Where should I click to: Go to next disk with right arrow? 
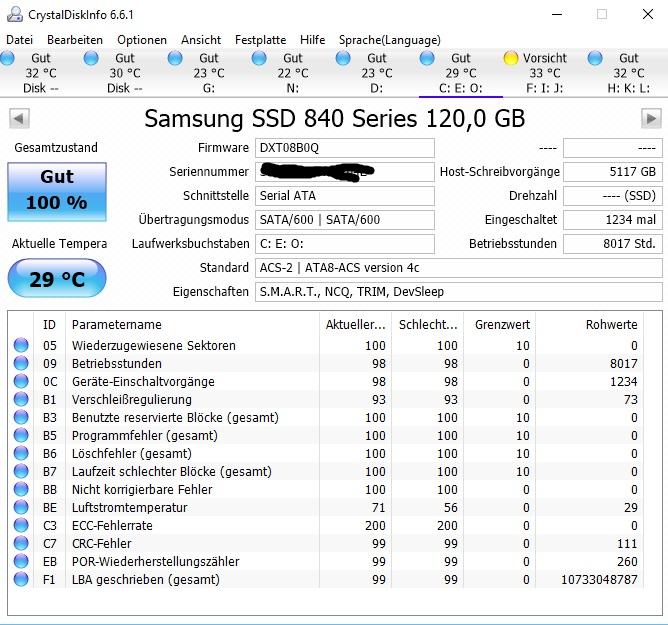[651, 118]
